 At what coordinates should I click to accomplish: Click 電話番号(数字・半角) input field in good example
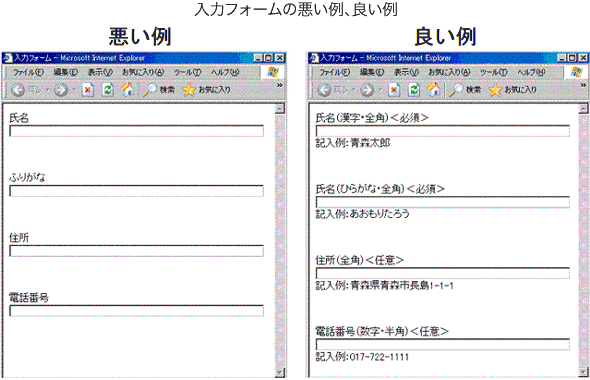pyautogui.click(x=442, y=344)
